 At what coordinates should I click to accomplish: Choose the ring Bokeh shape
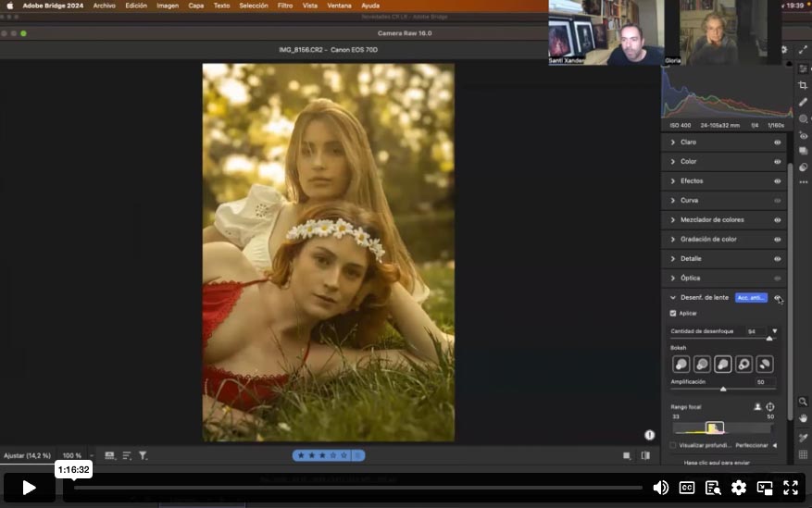pyautogui.click(x=743, y=365)
